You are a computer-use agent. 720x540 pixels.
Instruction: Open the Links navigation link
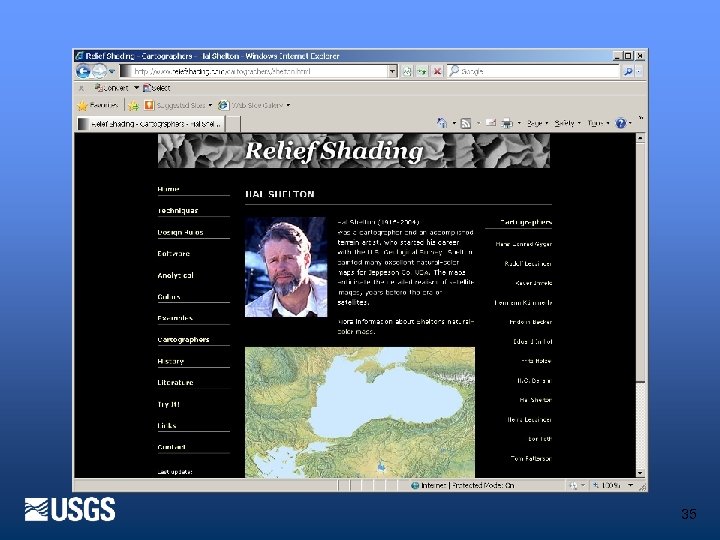coord(166,426)
